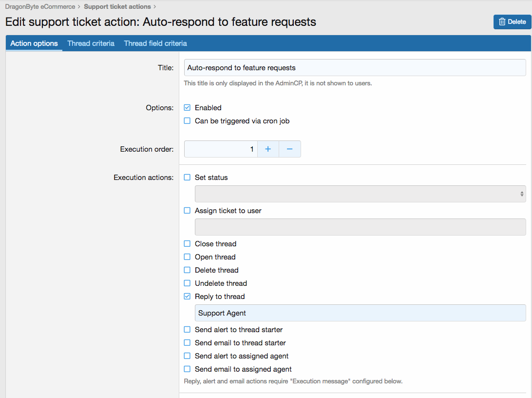Go to Support ticket actions breadcrumb

click(x=117, y=7)
